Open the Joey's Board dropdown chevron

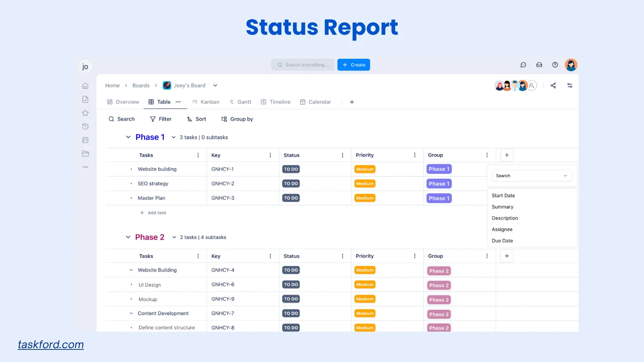pos(215,85)
